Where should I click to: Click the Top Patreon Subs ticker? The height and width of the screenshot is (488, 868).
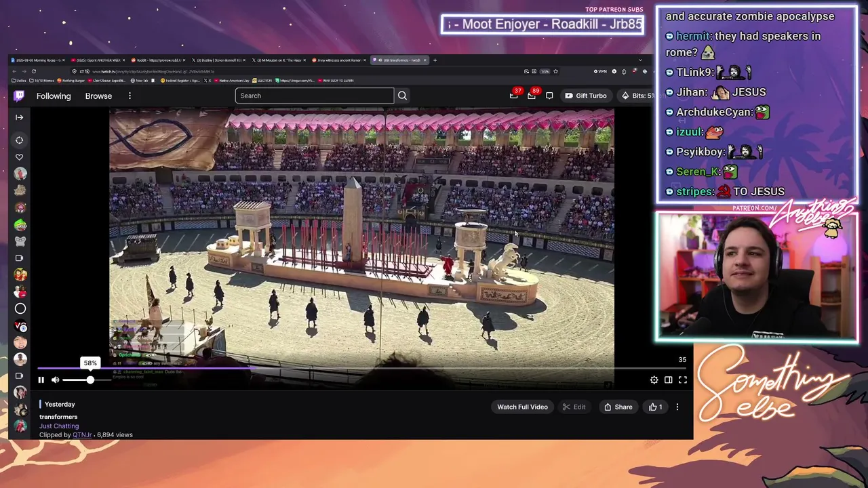(x=542, y=24)
